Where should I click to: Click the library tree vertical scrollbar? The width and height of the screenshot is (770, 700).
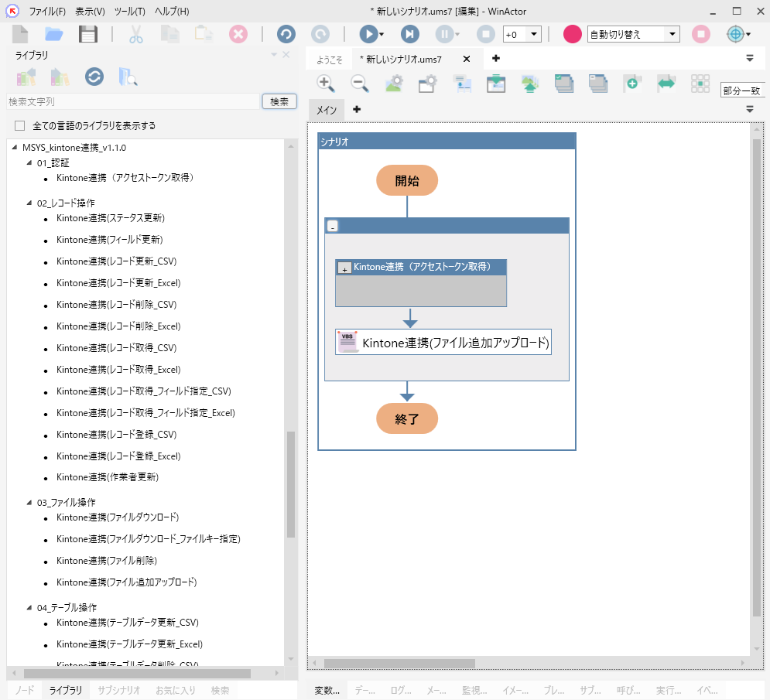291,484
